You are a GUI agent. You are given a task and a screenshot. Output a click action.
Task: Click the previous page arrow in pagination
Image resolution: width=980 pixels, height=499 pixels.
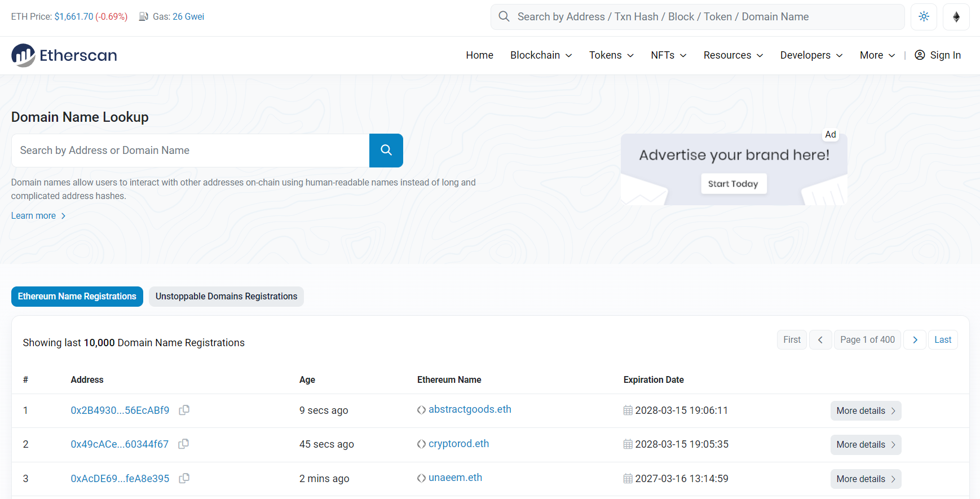point(820,340)
